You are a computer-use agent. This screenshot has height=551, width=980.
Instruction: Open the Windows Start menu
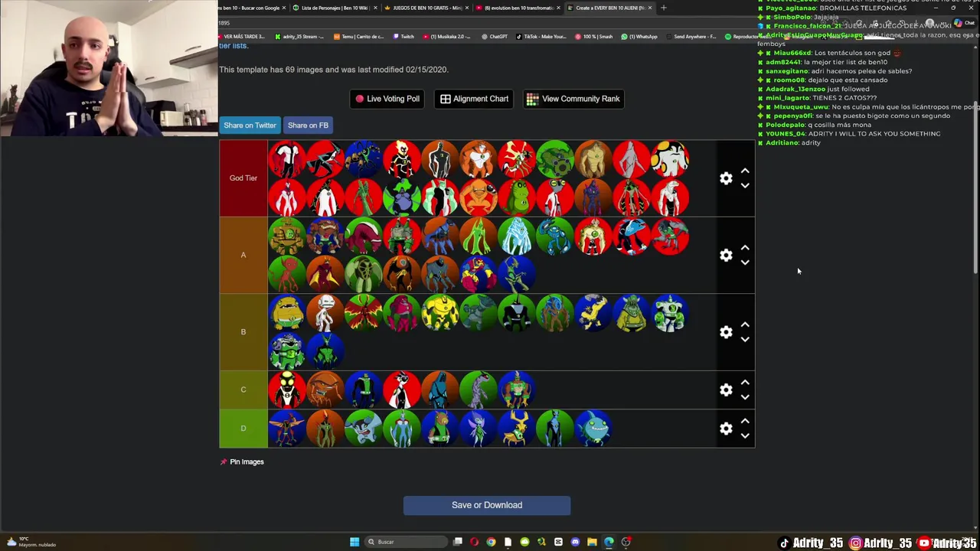[x=354, y=542]
